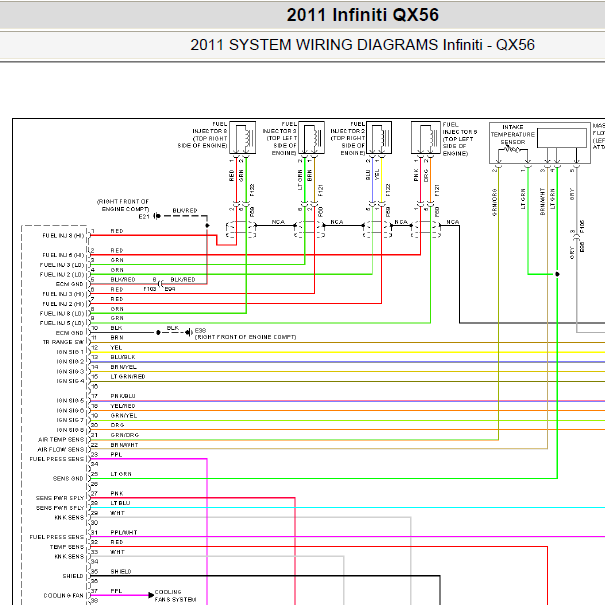Click the 'AIR FLOW SENS' pin label

(x=61, y=450)
